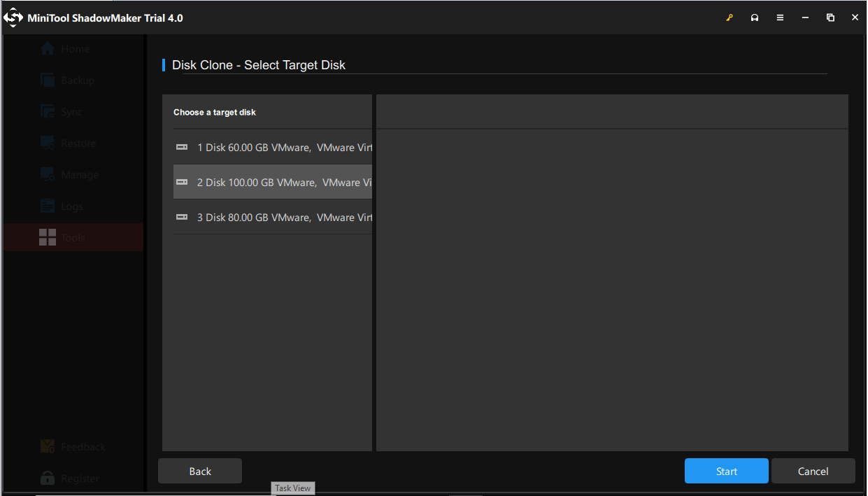Open the Sync section in sidebar
868x496 pixels.
click(62, 112)
